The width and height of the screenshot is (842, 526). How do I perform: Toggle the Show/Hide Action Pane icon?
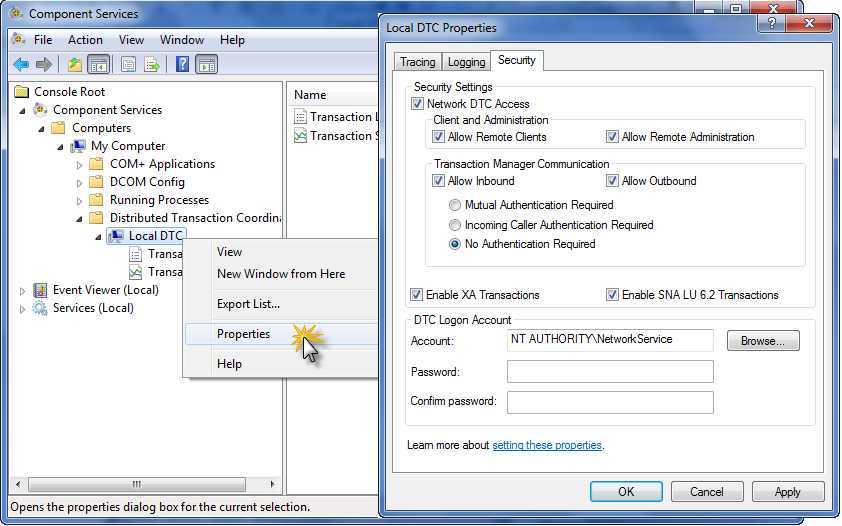click(x=207, y=65)
